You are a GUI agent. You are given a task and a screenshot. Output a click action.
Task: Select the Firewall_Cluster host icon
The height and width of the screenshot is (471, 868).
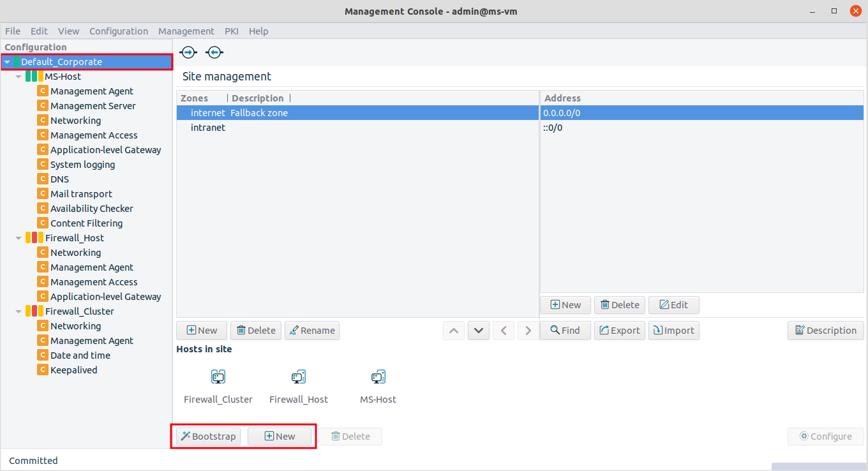point(218,377)
